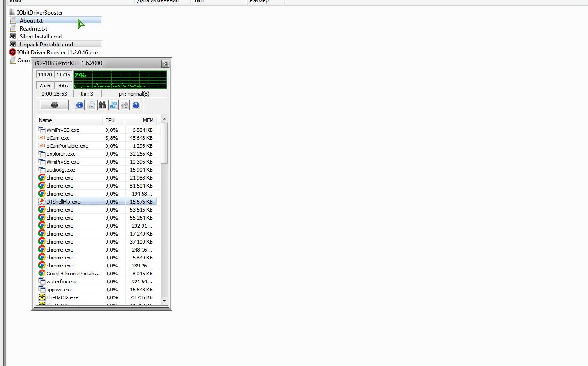Click the 8 016 КБ memory value
This screenshot has width=588, height=366.
pos(143,274)
